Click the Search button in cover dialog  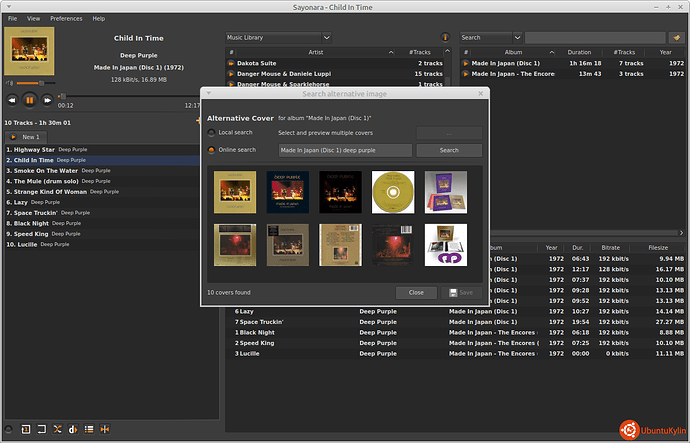tap(449, 150)
